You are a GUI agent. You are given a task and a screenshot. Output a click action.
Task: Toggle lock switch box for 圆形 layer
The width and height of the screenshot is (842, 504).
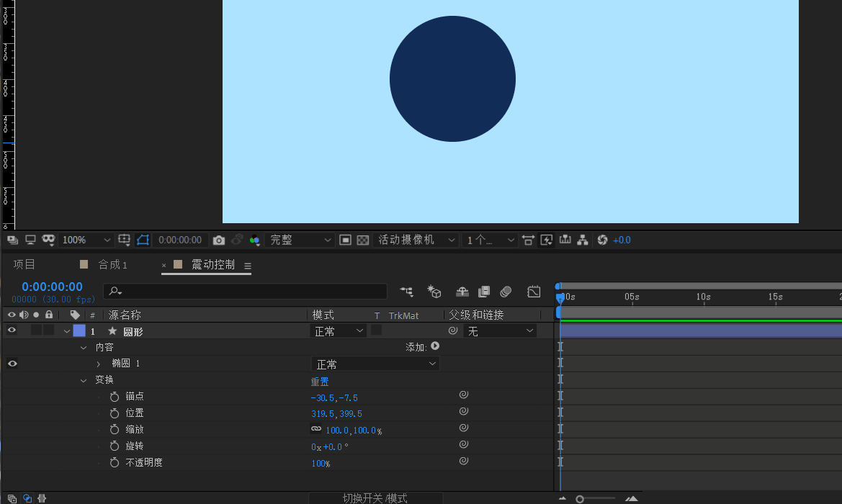pyautogui.click(x=49, y=330)
